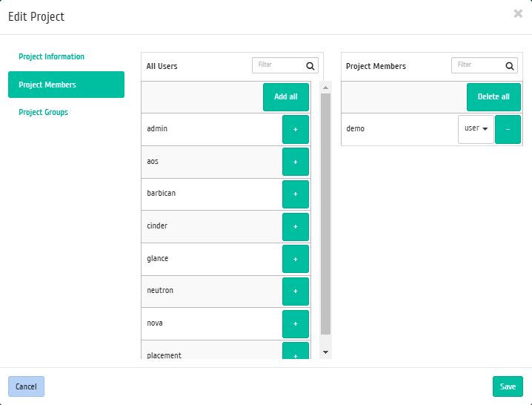Viewport: 532px width, 405px height.
Task: Add aos user with plus icon
Action: [296, 162]
